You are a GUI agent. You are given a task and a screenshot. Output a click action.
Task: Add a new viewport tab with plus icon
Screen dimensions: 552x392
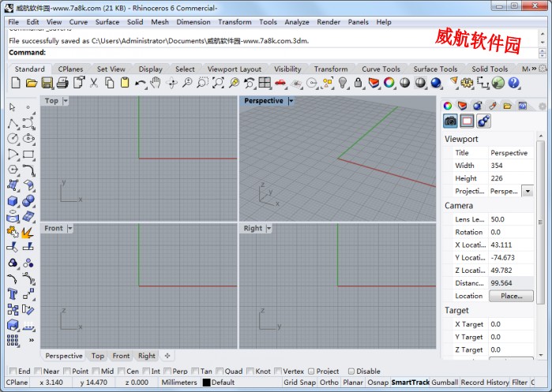[x=167, y=356]
